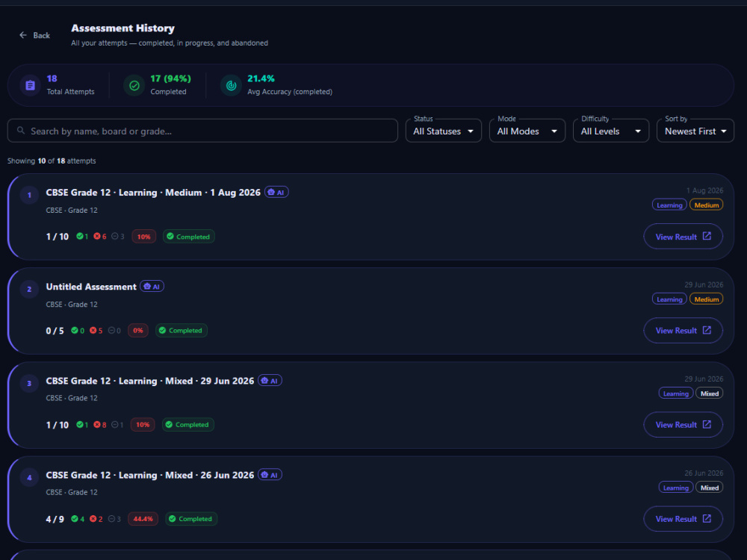Open the Difficulty filter dropdown
The image size is (747, 560).
(611, 131)
